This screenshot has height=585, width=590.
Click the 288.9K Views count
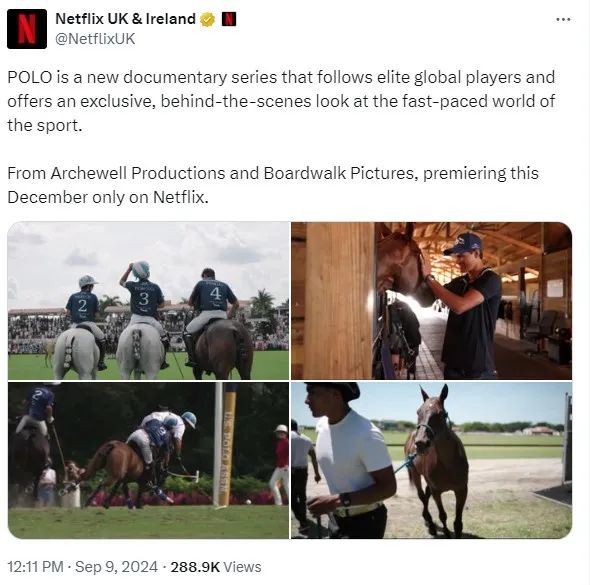pyautogui.click(x=216, y=567)
